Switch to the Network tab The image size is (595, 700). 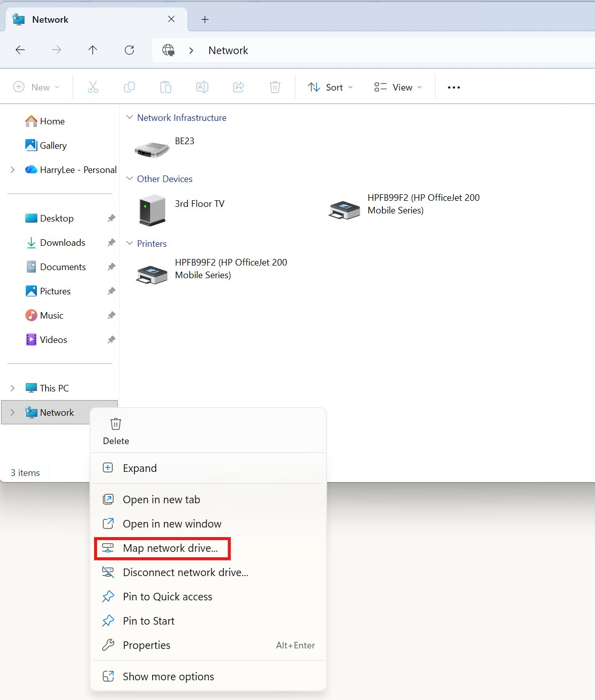(x=96, y=19)
